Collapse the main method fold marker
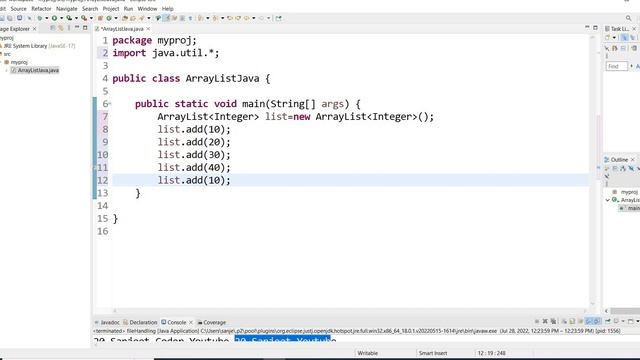Viewport: 640px width, 360px height. click(x=110, y=104)
